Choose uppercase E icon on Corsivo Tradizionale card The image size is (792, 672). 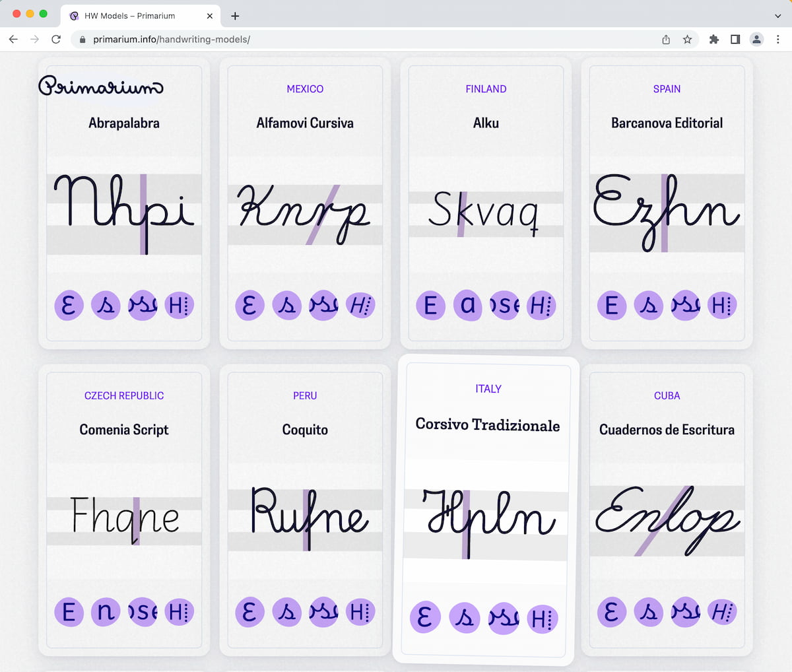point(425,618)
